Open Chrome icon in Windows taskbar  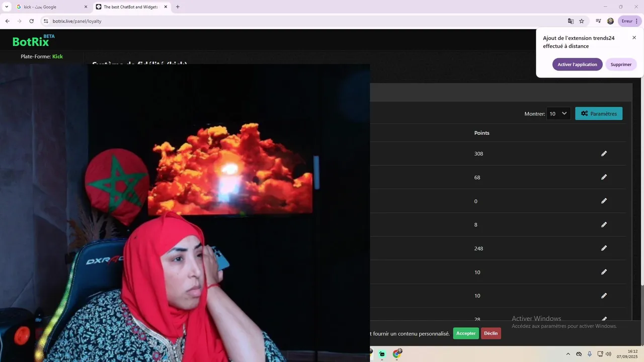click(397, 354)
